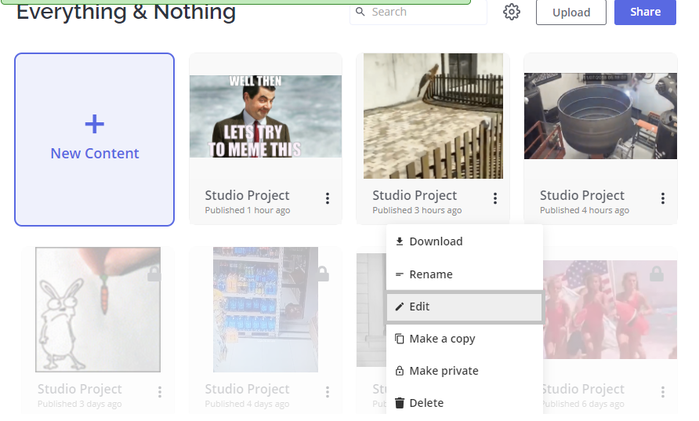Image resolution: width=699 pixels, height=421 pixels.
Task: Open three-dot menu for red swimsuits project
Action: pos(663,392)
